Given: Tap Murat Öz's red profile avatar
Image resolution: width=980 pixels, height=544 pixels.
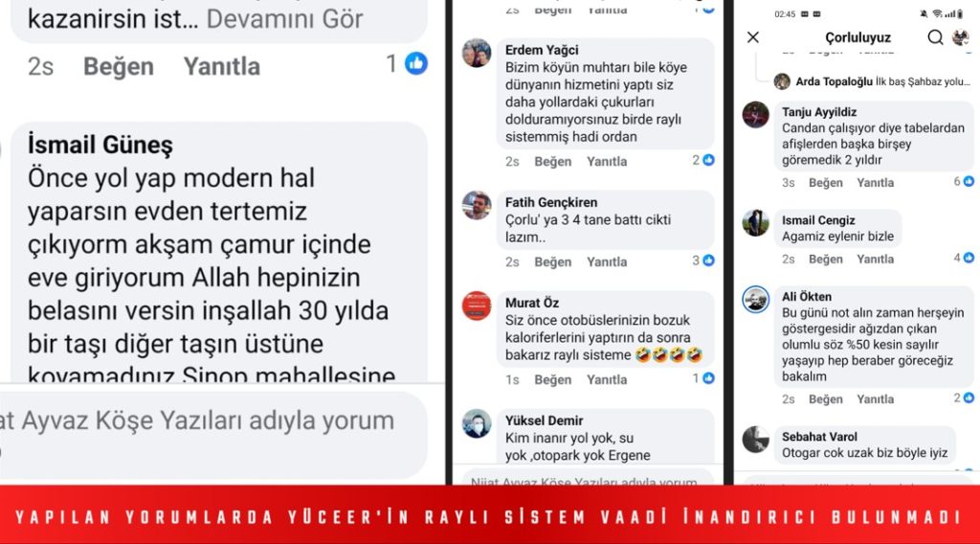Looking at the screenshot, I should 477,306.
